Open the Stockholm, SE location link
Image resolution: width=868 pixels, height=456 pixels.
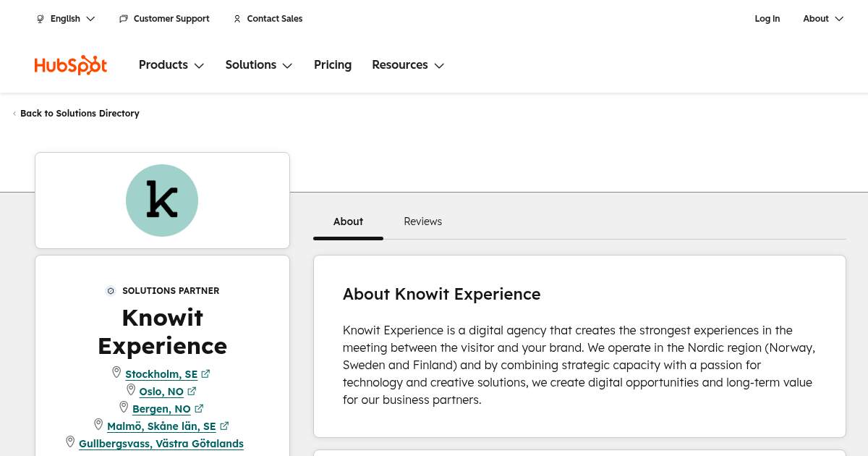161,374
